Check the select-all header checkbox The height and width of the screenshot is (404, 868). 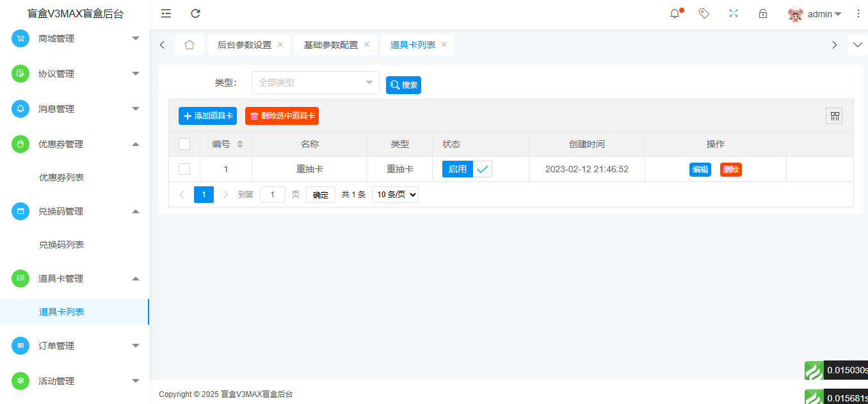pos(184,144)
